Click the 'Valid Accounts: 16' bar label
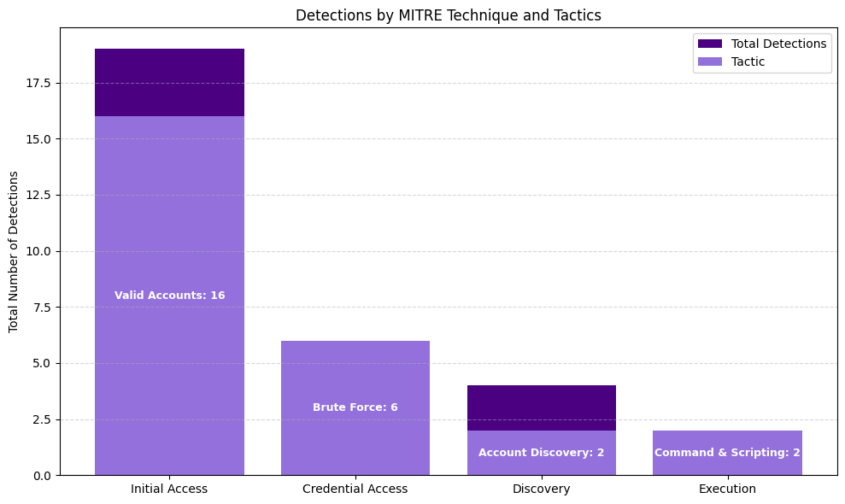 click(170, 296)
